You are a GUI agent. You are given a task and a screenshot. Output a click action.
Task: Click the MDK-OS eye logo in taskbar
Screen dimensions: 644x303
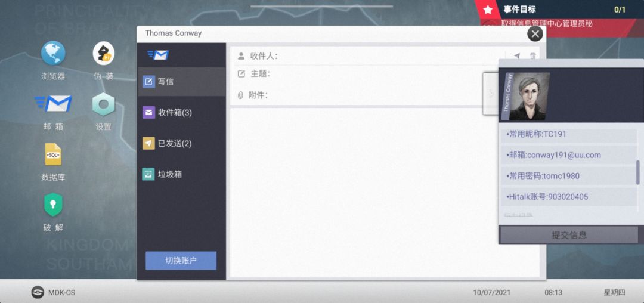(38, 292)
